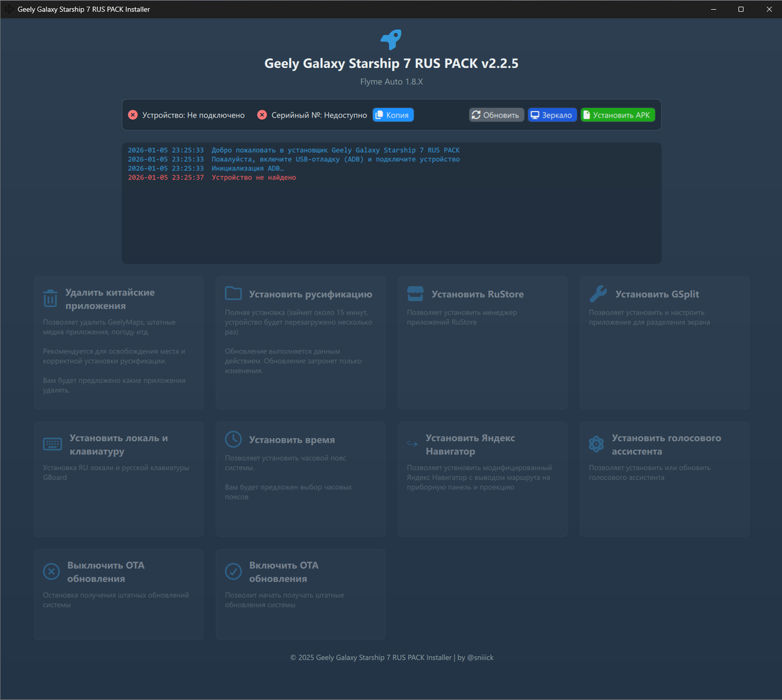Click red status icon next to Серийный №
The height and width of the screenshot is (700, 782).
(x=262, y=115)
